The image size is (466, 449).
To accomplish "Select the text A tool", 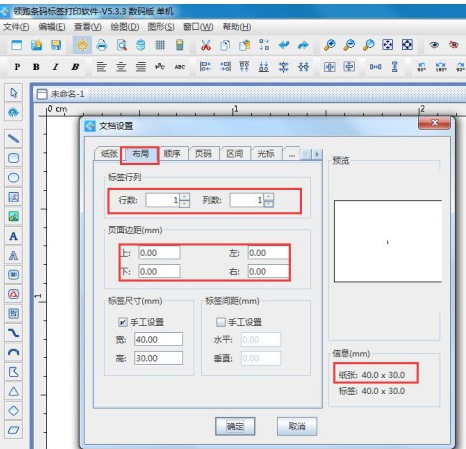I will (13, 236).
